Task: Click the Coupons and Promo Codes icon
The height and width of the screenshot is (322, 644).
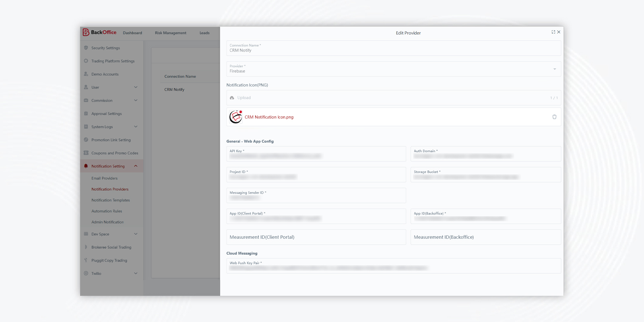Action: pos(86,153)
